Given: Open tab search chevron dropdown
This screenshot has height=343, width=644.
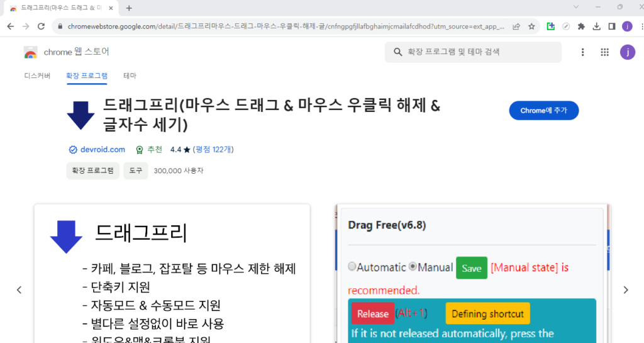Looking at the screenshot, I should coord(576,7).
